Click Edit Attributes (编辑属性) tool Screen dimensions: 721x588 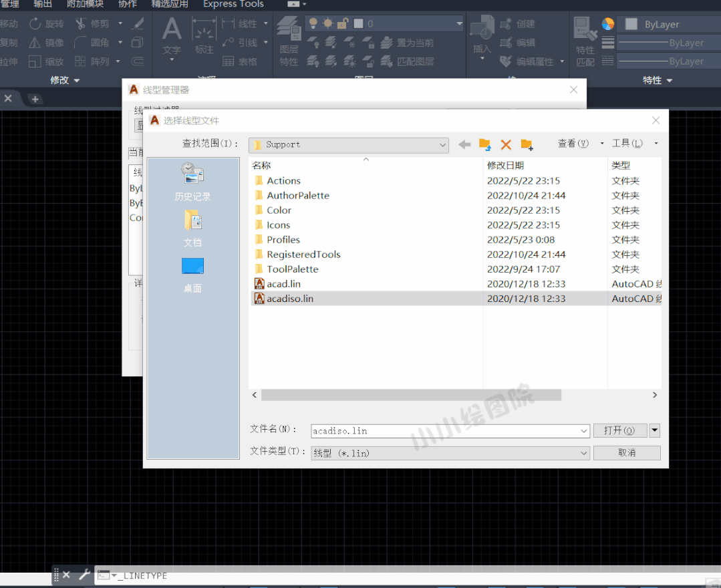click(527, 61)
